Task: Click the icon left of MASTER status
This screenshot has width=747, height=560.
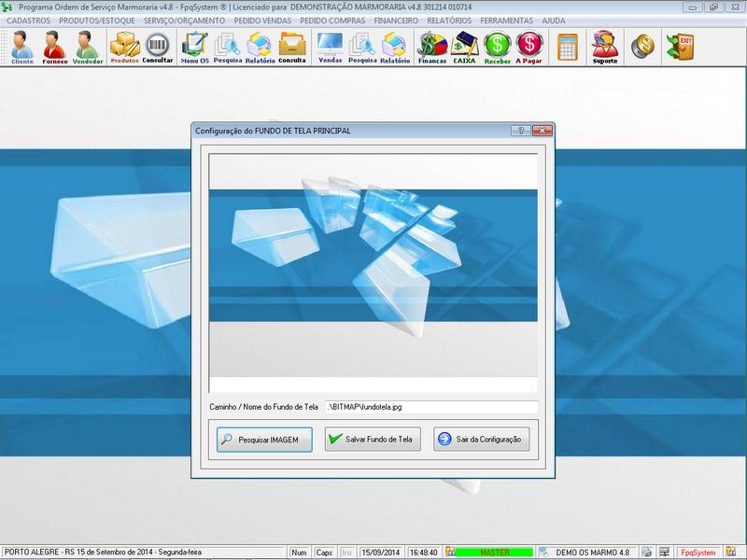Action: (x=450, y=553)
